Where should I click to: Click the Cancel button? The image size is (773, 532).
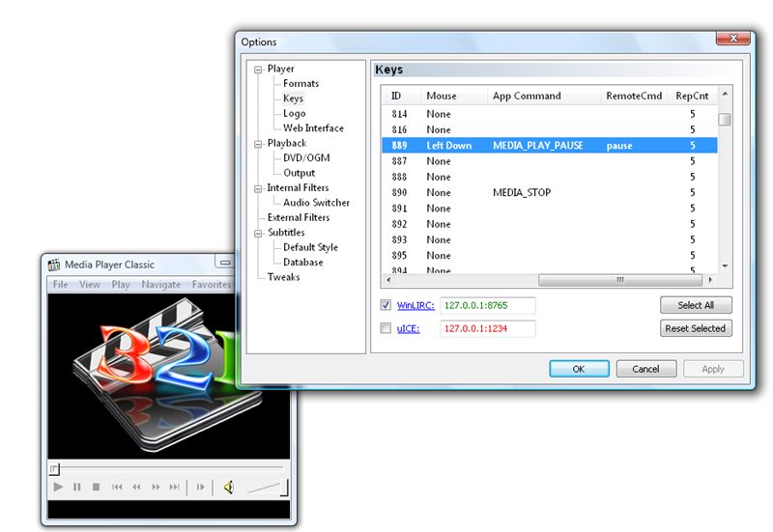click(x=645, y=369)
